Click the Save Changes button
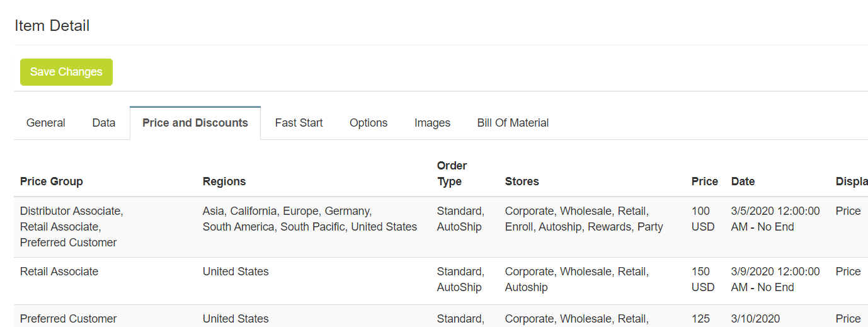868x327 pixels. [x=66, y=72]
